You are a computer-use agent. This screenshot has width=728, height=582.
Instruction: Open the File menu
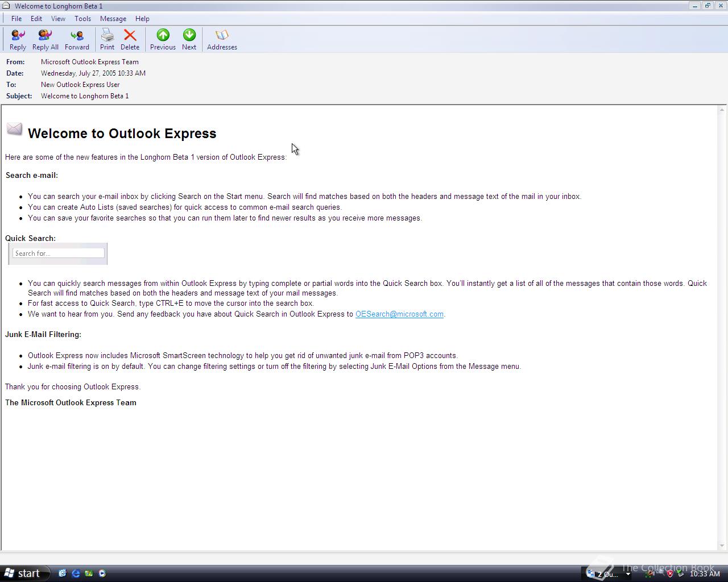16,19
